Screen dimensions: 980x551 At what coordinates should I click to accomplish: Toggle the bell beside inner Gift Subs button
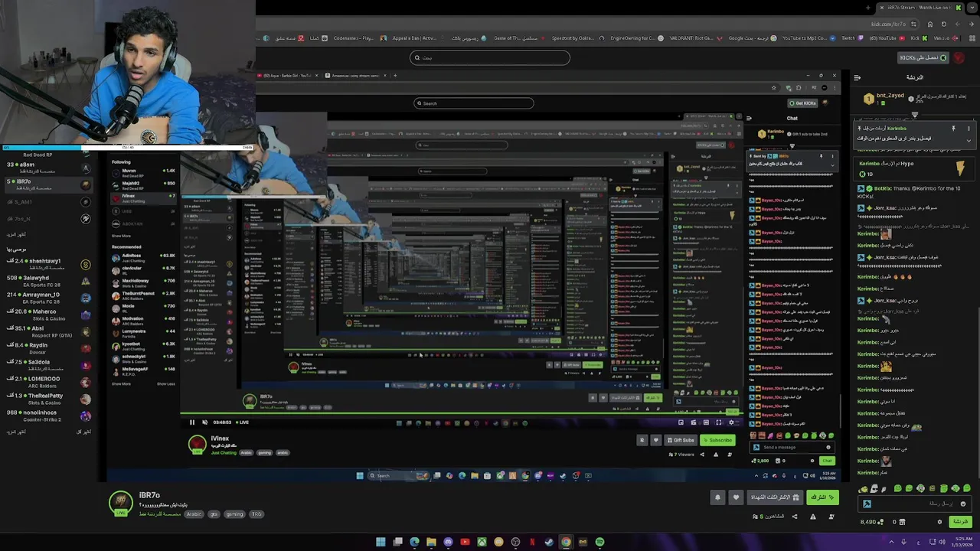point(642,440)
